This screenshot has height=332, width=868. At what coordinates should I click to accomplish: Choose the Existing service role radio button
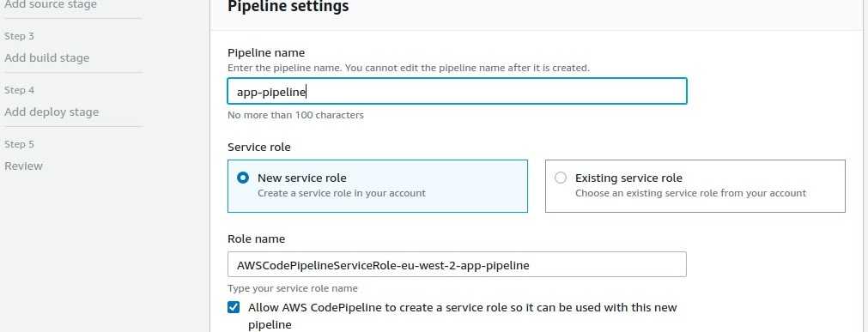(561, 178)
